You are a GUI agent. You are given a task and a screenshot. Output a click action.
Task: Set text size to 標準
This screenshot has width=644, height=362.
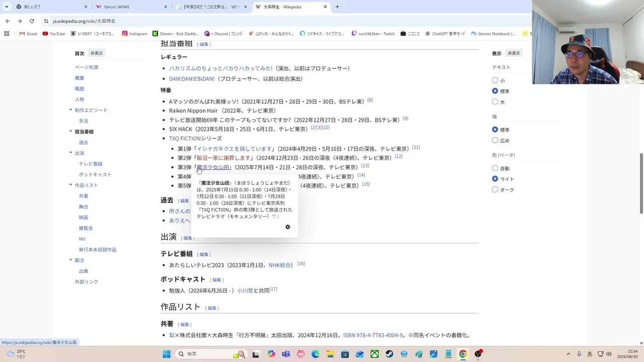[x=495, y=91]
